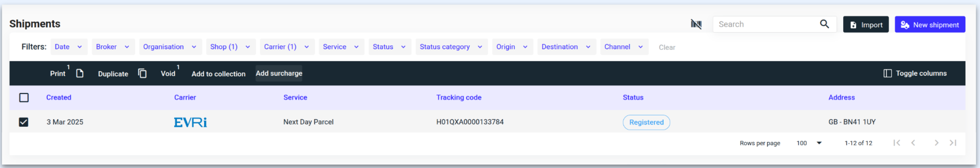
Task: Click the barcode scanner icon
Action: (696, 24)
